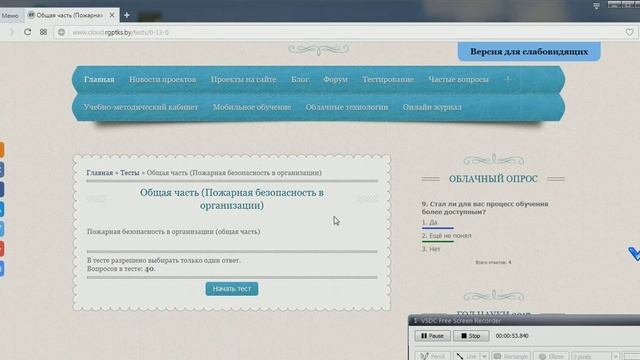Open the Форум menu item

(x=336, y=79)
